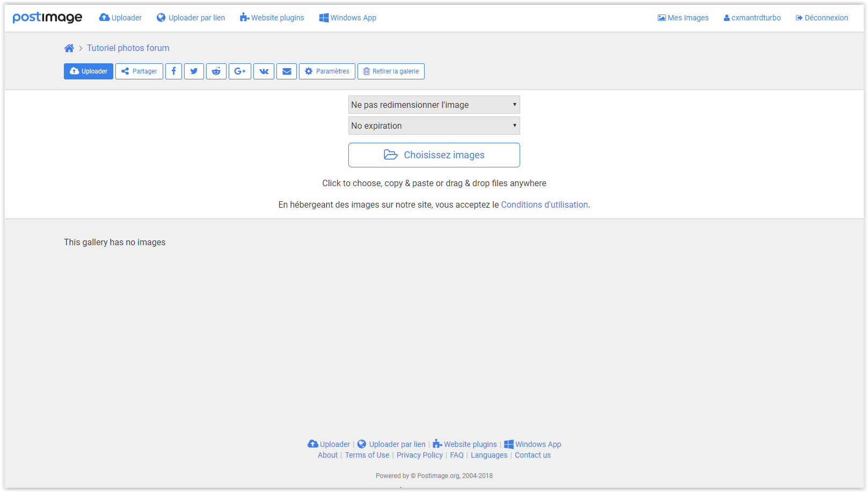Click the blue Uploader button
The height and width of the screenshot is (492, 868).
(89, 71)
